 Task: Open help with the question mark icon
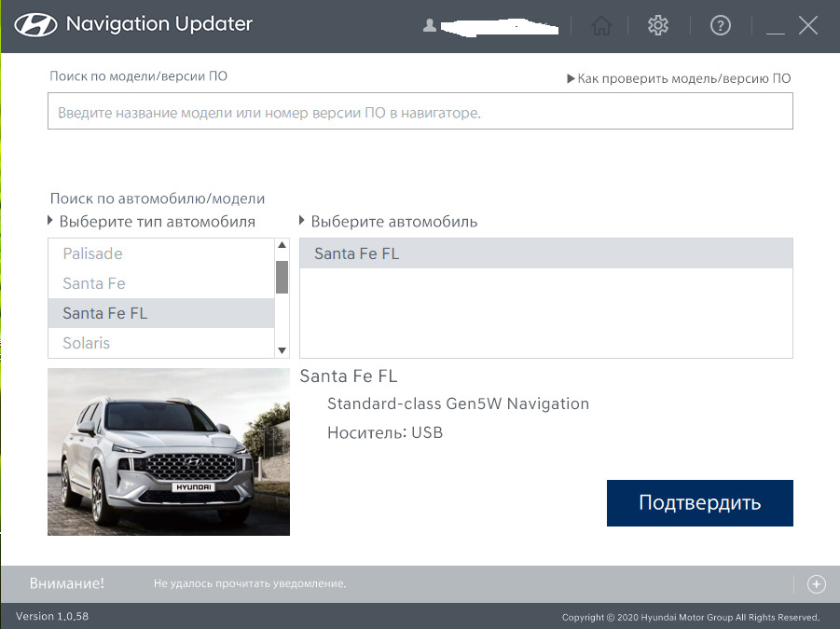720,25
